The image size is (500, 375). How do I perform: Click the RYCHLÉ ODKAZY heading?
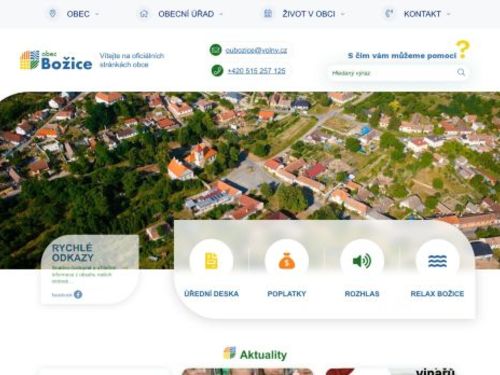(x=73, y=253)
